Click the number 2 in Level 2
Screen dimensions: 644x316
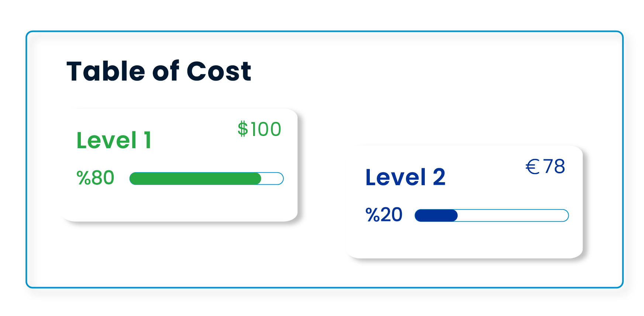(439, 177)
